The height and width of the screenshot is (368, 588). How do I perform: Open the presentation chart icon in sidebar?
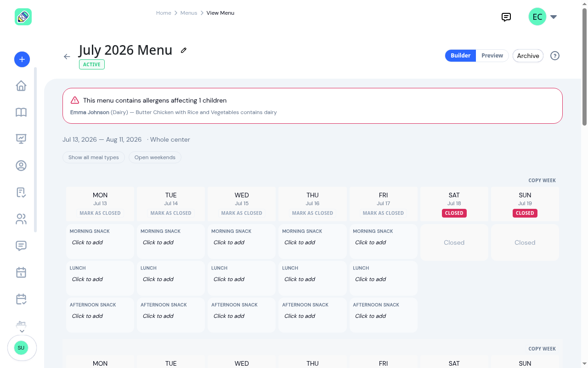click(21, 138)
